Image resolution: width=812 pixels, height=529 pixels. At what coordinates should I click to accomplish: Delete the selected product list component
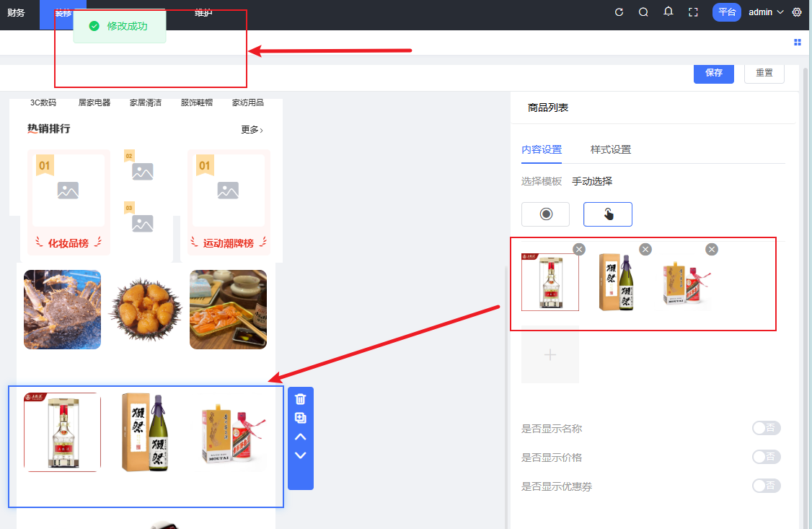[x=301, y=399]
